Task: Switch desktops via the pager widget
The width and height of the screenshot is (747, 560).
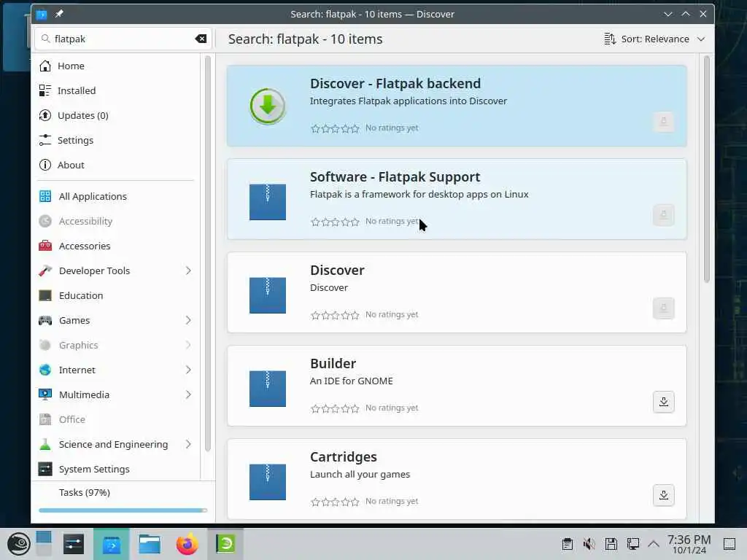Action: click(x=43, y=543)
